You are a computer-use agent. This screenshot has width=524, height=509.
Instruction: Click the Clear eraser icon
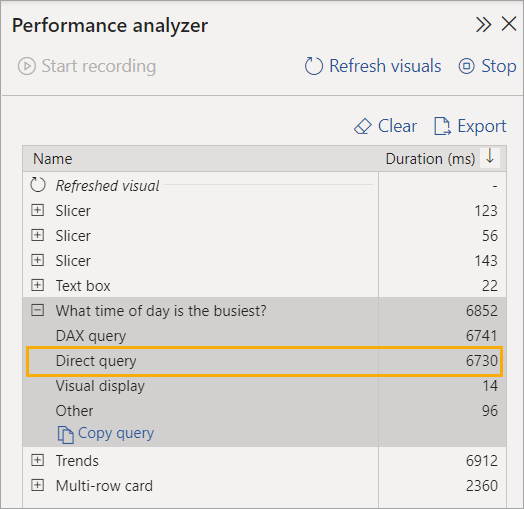[x=363, y=126]
